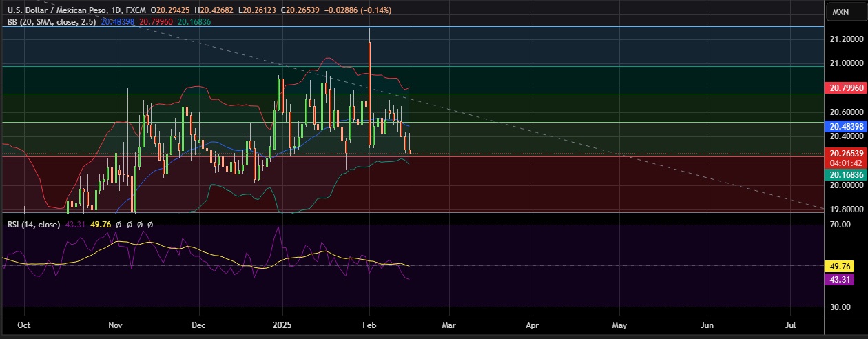Click the high value H20.42682 in header
Viewport: 868px width, 339px height.
(x=216, y=12)
